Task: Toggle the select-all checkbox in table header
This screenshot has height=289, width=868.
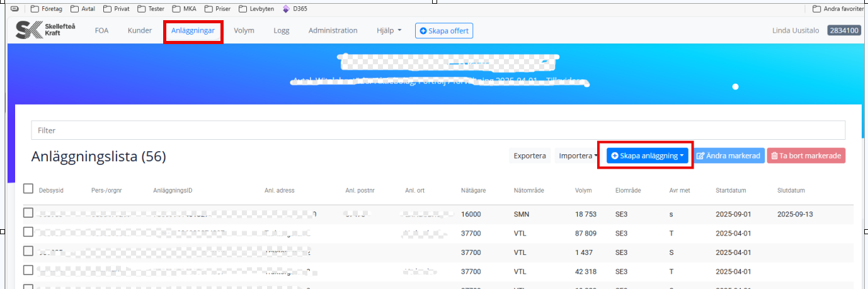Action: coord(28,189)
